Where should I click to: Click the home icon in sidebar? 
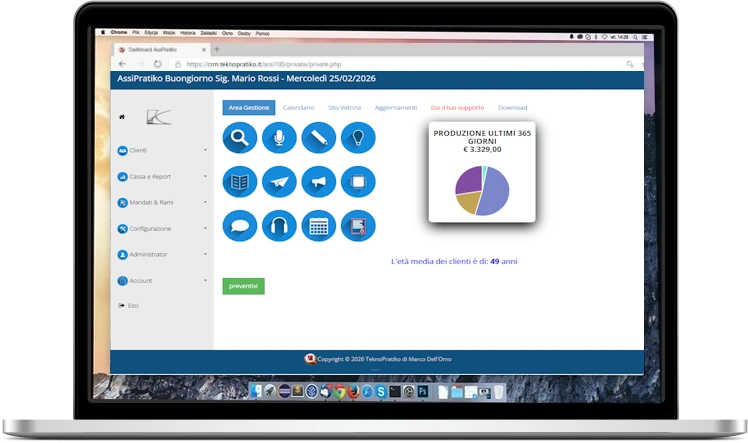(x=122, y=117)
